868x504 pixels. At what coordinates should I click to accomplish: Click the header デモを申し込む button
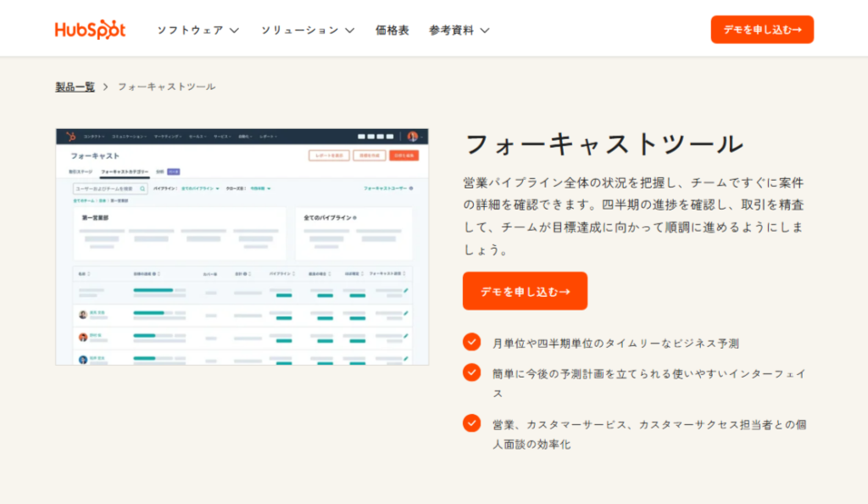(x=762, y=30)
